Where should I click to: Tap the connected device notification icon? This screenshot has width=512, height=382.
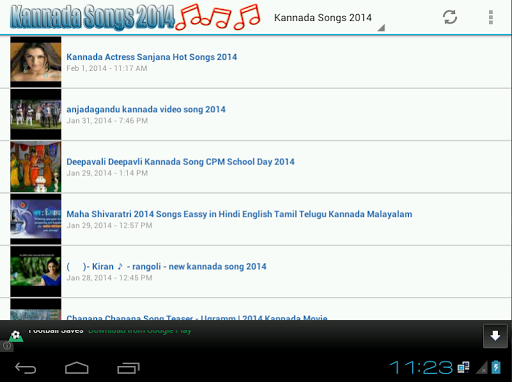coord(463,367)
